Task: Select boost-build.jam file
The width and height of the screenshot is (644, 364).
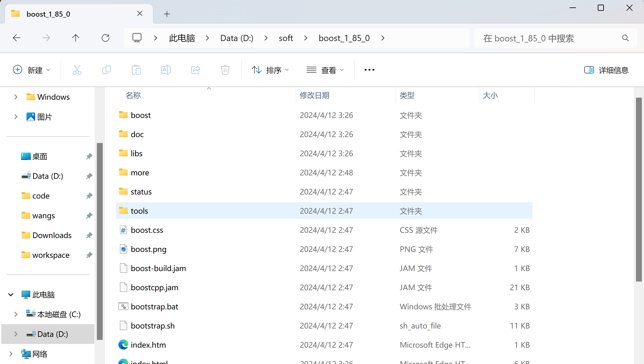Action: 324,268
